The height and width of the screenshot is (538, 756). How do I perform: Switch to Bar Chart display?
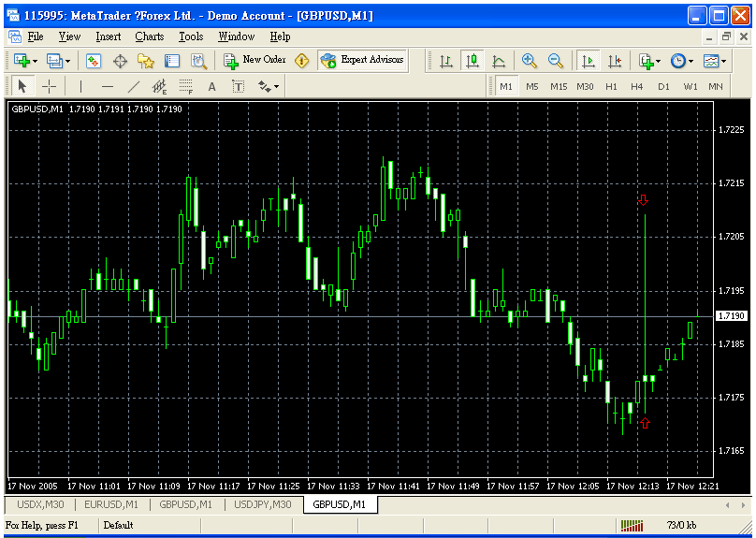point(446,61)
